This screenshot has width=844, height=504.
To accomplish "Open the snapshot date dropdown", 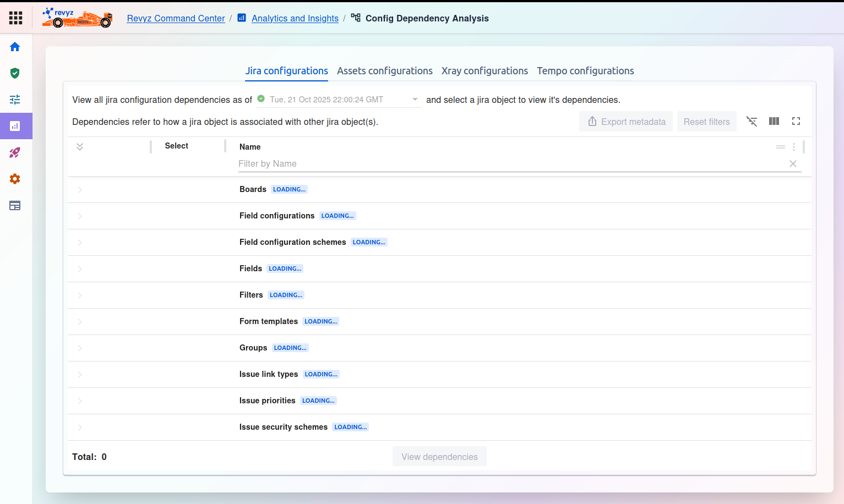I will pyautogui.click(x=415, y=100).
